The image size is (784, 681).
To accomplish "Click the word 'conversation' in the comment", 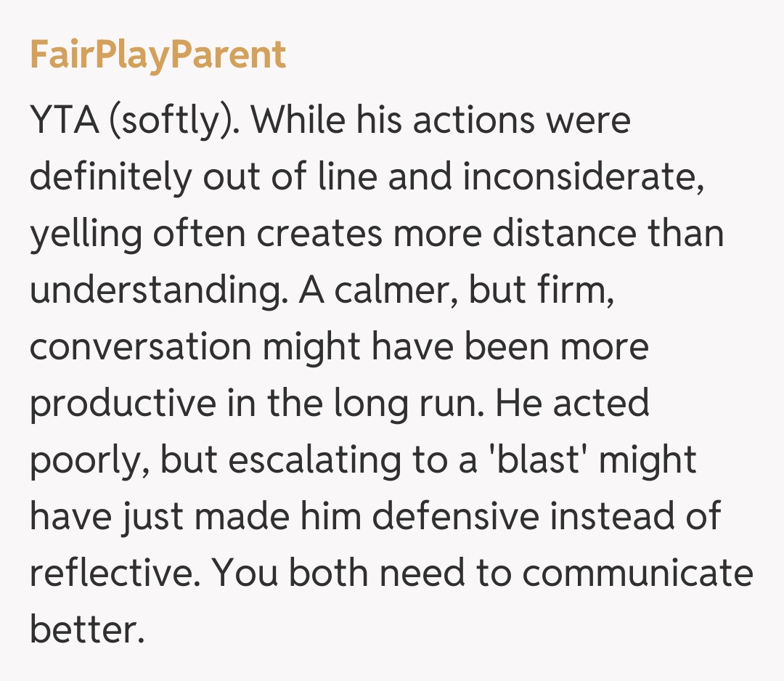I will 139,347.
